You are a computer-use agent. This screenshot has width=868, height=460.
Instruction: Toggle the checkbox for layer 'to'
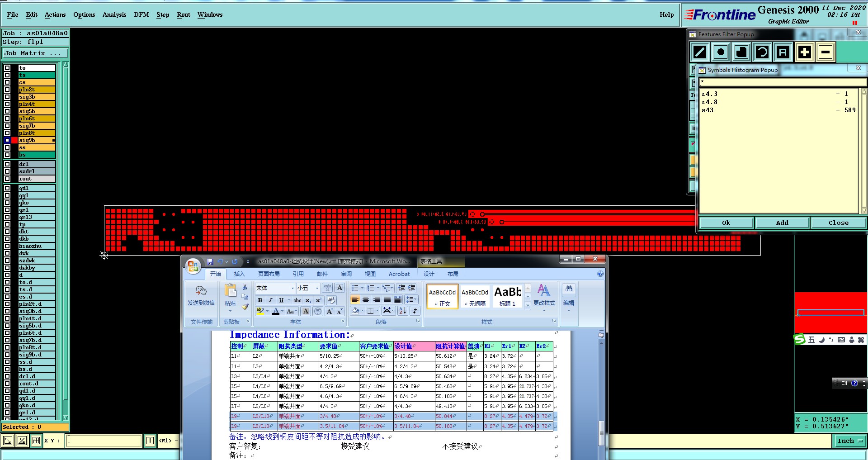click(x=7, y=68)
